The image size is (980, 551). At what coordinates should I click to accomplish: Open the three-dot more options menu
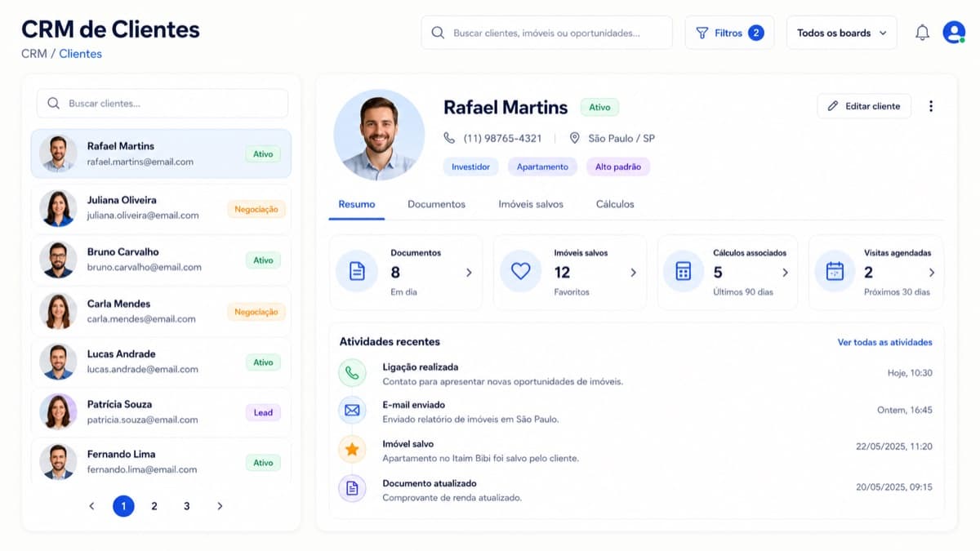931,106
